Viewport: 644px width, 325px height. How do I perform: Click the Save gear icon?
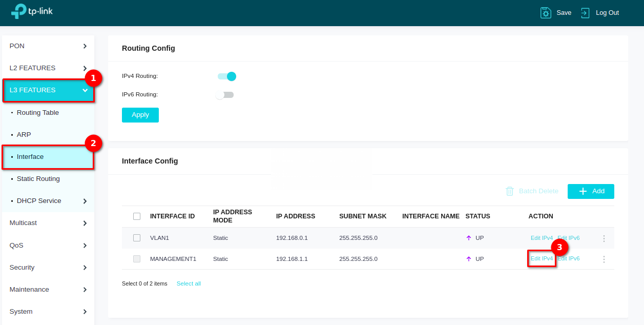click(546, 13)
